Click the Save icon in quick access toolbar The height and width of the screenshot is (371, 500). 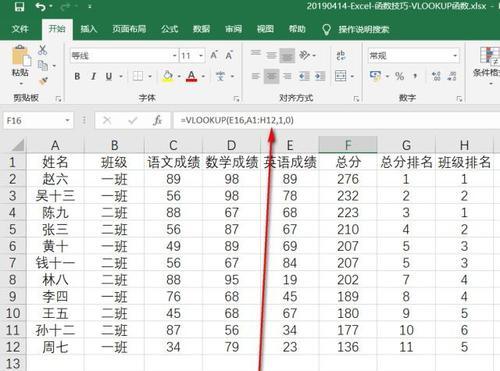(x=20, y=7)
